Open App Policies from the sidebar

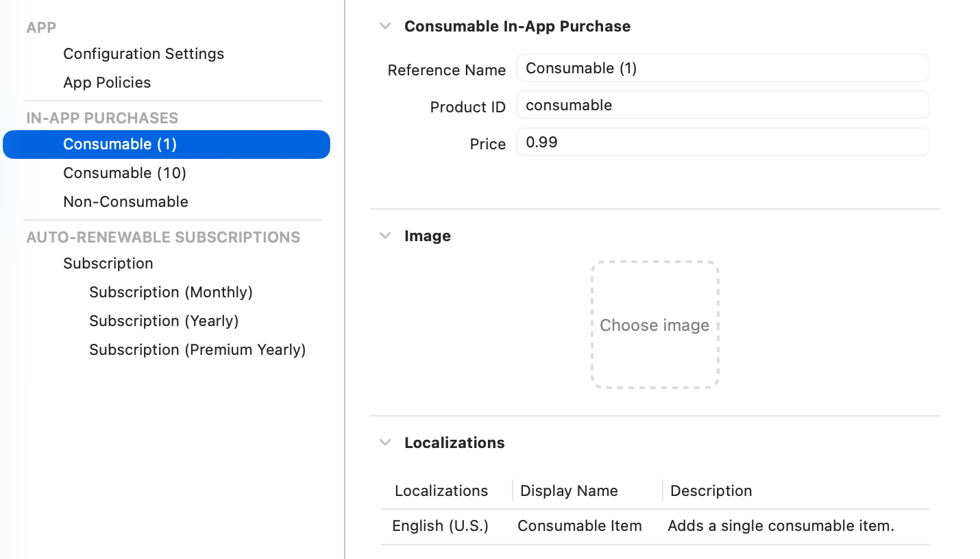click(x=107, y=82)
